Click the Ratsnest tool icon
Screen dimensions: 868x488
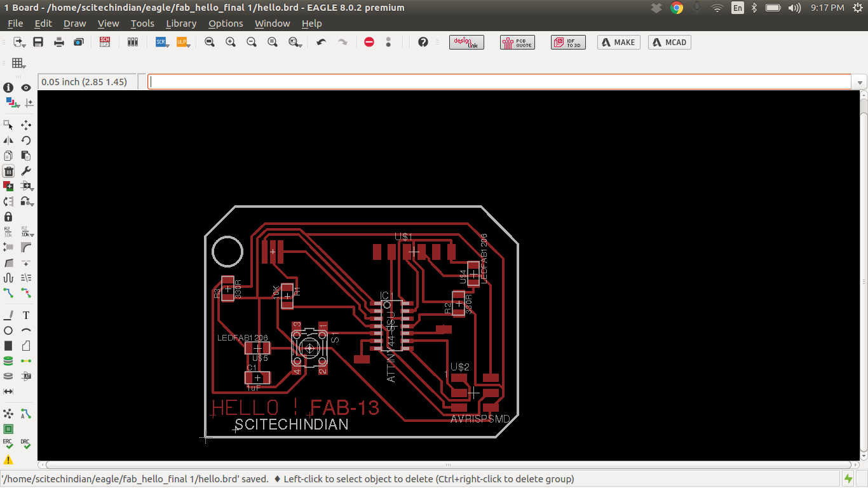click(x=8, y=414)
